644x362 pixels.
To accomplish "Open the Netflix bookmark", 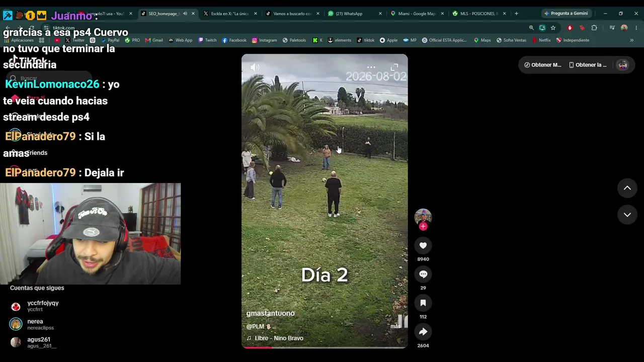I will [541, 40].
